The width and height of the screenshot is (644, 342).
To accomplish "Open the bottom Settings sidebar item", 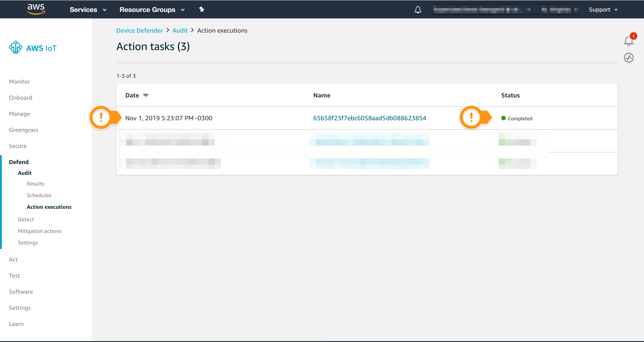I will [x=20, y=308].
